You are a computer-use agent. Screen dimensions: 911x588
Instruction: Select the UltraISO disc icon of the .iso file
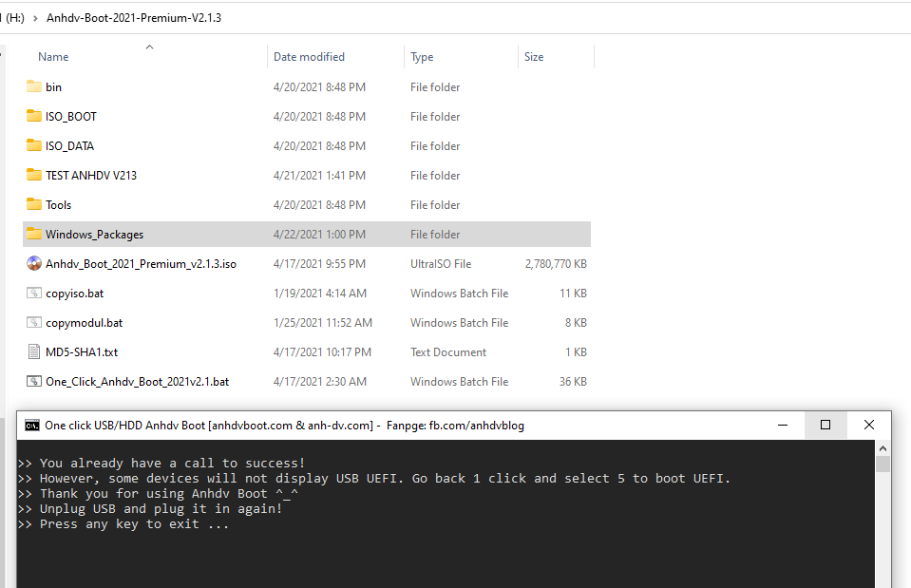pos(33,264)
